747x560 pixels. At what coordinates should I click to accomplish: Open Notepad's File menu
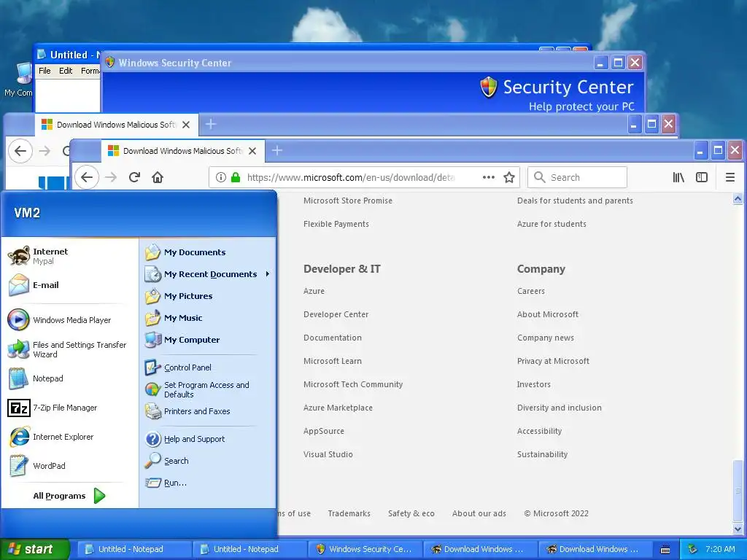click(x=44, y=71)
